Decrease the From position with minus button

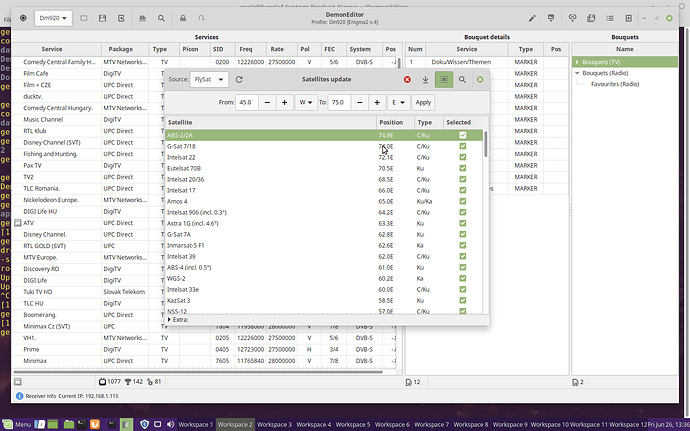[267, 102]
